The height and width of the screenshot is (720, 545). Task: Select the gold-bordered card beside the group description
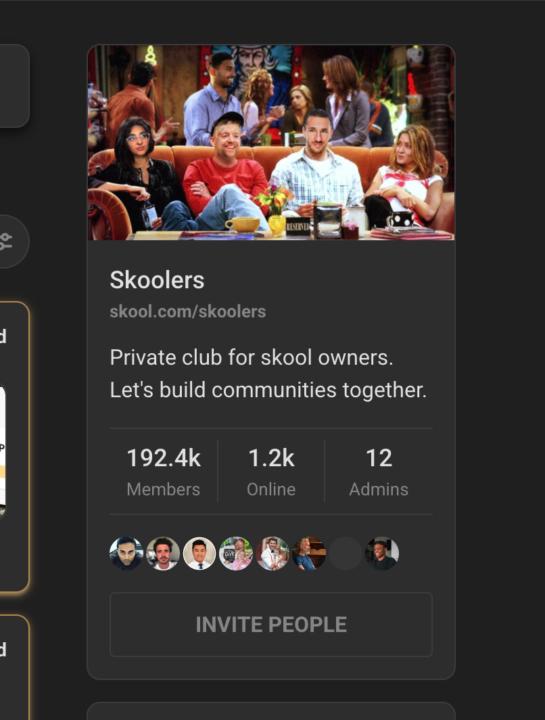(x=14, y=447)
